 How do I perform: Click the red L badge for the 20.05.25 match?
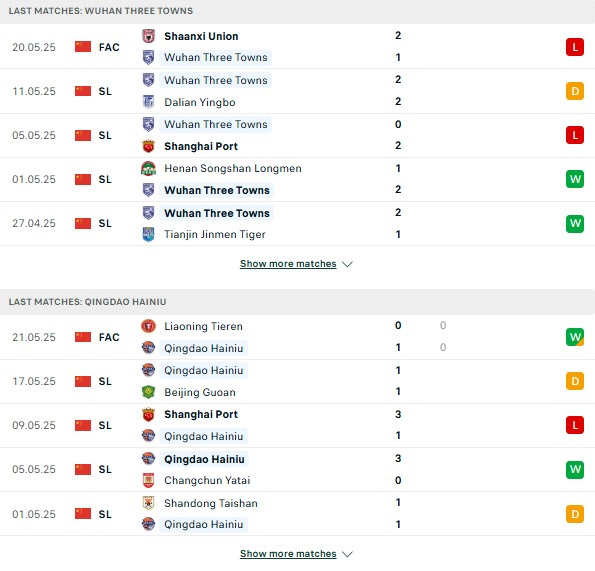pos(575,47)
